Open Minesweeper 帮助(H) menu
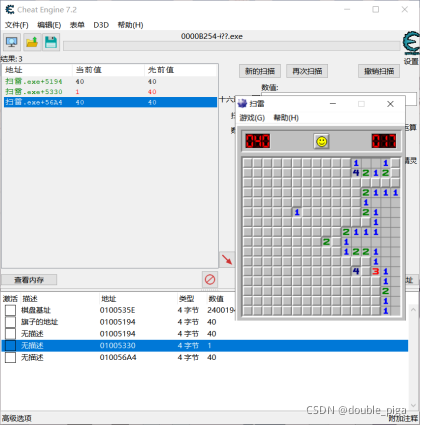Screen dimensions: 421x426 [x=286, y=118]
